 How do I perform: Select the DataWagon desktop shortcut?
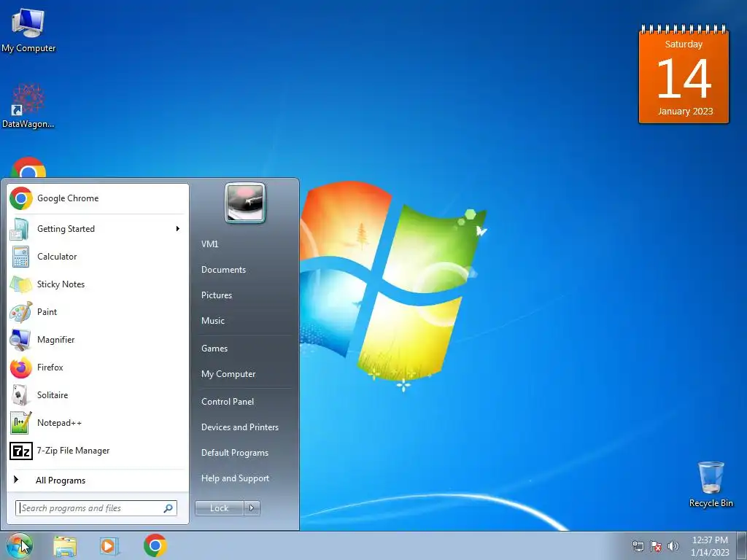(x=28, y=106)
